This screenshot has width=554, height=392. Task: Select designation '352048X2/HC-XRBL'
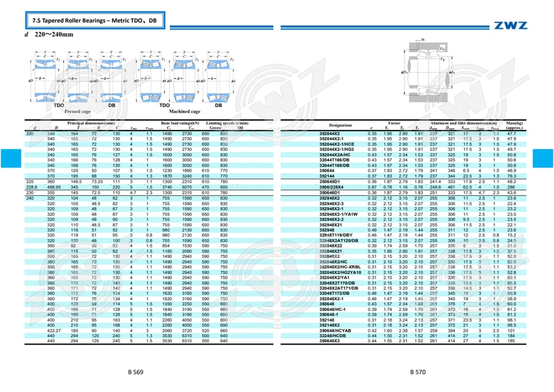[x=340, y=267]
